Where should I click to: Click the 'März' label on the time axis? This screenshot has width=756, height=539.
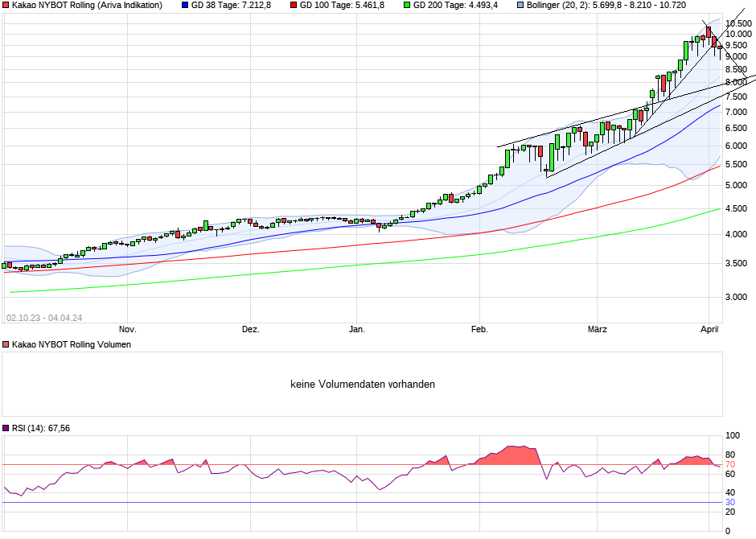(597, 329)
